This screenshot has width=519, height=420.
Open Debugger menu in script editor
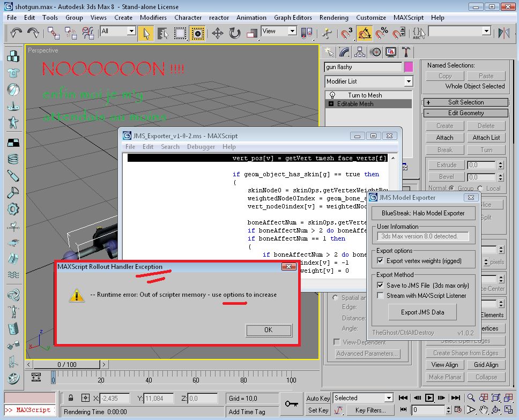point(201,146)
